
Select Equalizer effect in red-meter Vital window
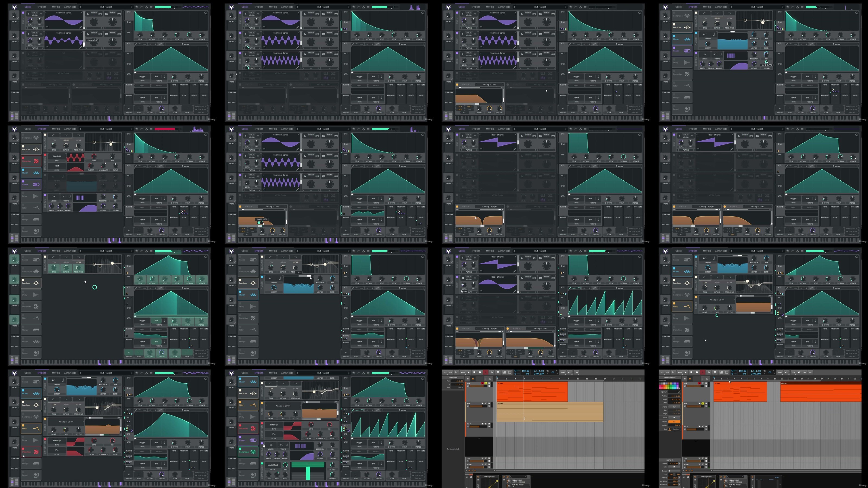tap(31, 150)
